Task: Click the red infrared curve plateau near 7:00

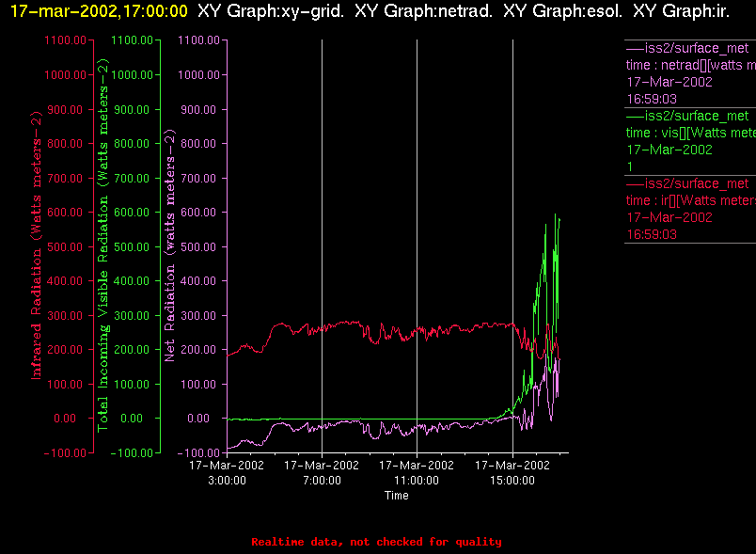Action: 323,329
